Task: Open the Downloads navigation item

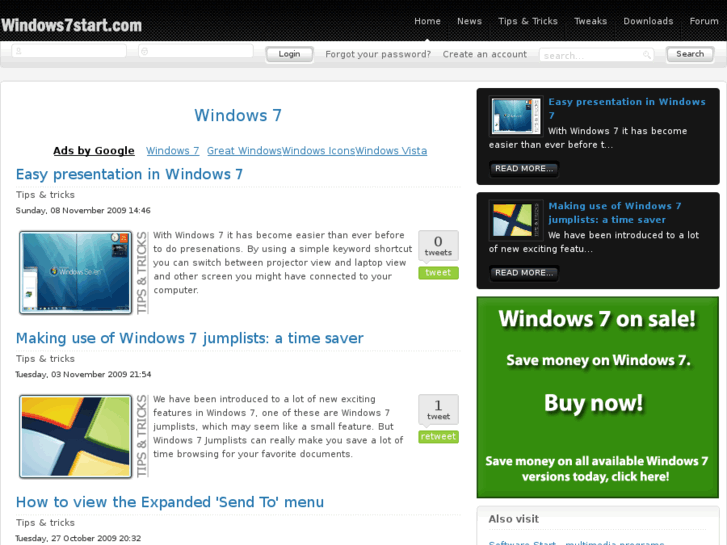Action: point(648,21)
